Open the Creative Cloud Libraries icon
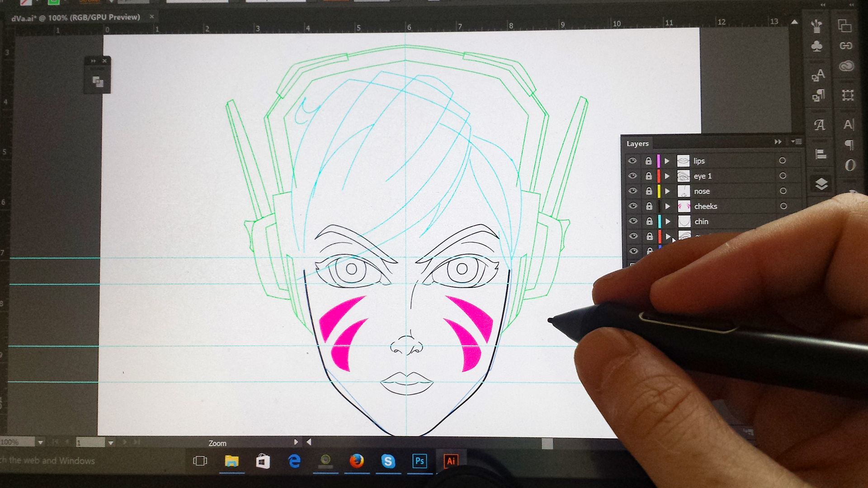The height and width of the screenshot is (488, 868). tap(846, 66)
